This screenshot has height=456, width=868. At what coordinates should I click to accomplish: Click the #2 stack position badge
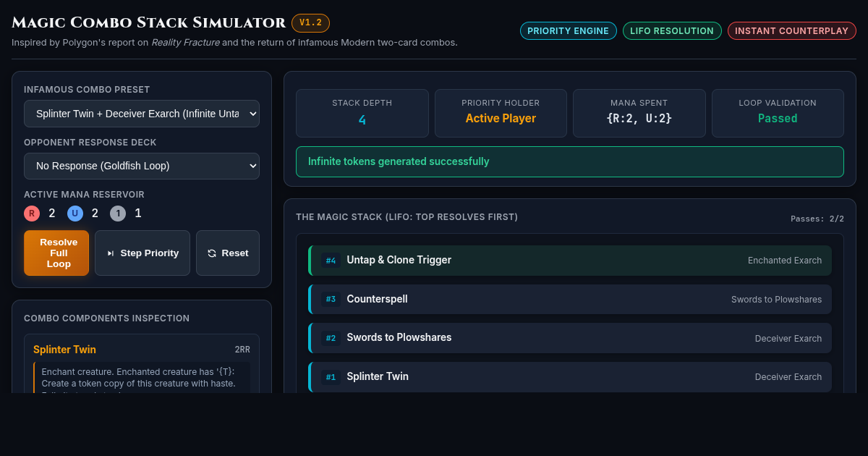(331, 338)
